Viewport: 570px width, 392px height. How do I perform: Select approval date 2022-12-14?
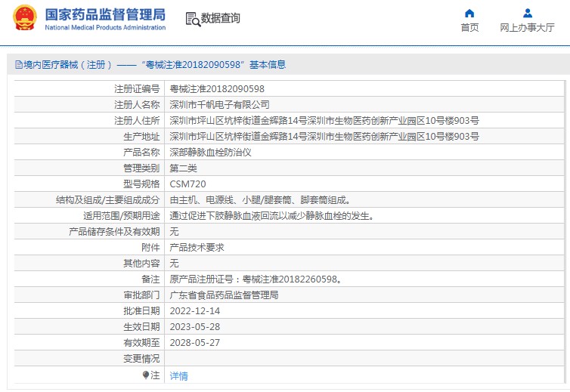195,311
